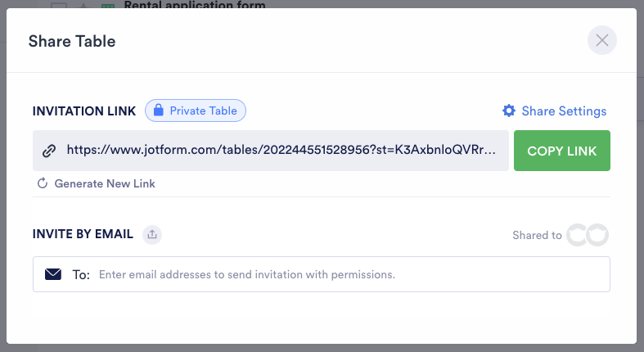
Task: Click the Shared to label
Action: [537, 235]
